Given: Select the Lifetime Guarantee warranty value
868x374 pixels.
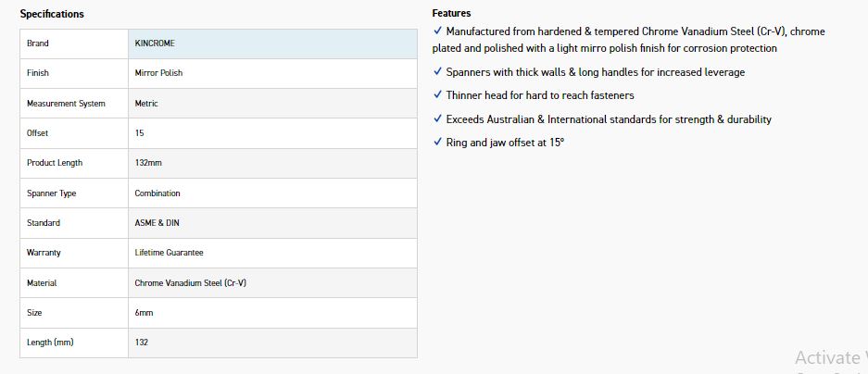Looking at the screenshot, I should click(169, 253).
